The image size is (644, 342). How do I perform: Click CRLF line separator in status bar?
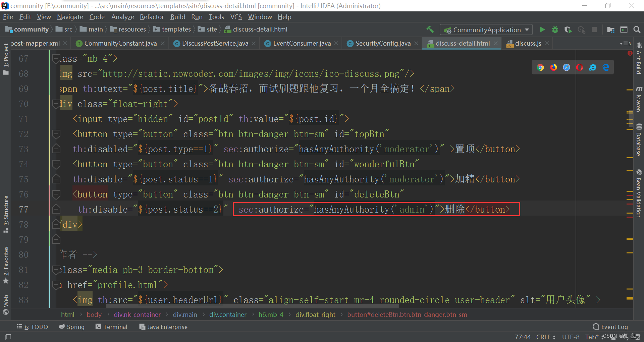click(545, 337)
